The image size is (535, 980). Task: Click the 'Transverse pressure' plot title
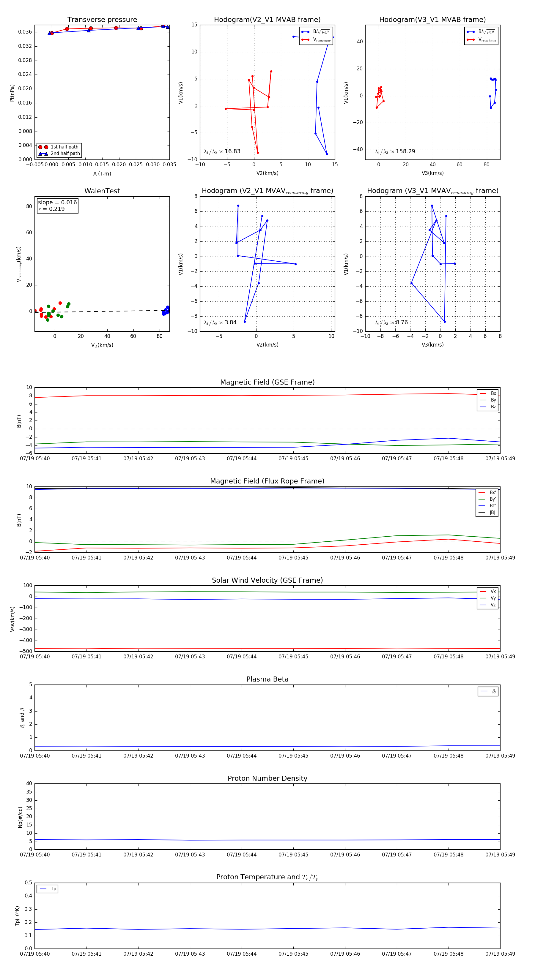pos(102,20)
